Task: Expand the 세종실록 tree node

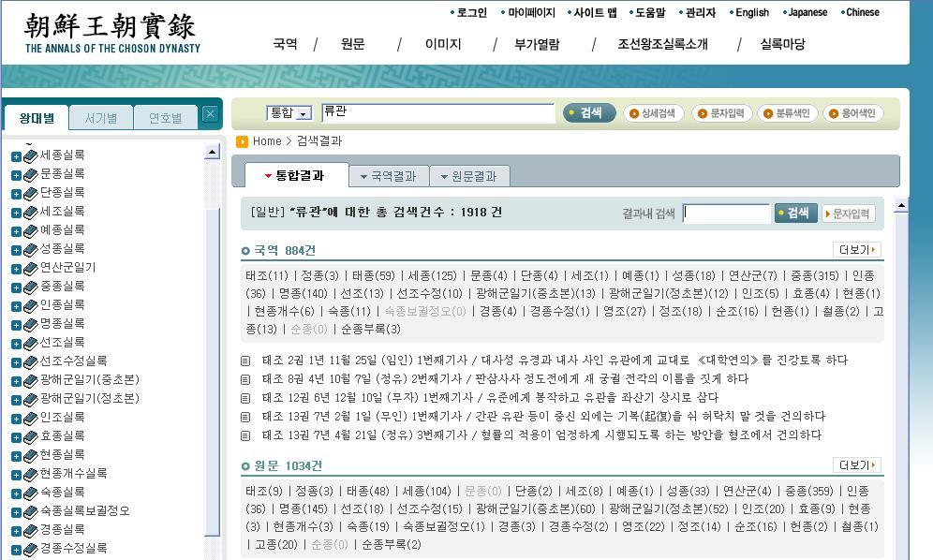Action: pos(16,157)
